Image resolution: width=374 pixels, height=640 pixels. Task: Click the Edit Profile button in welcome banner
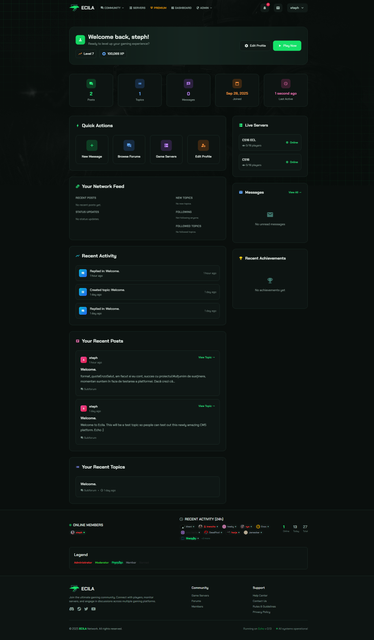255,46
